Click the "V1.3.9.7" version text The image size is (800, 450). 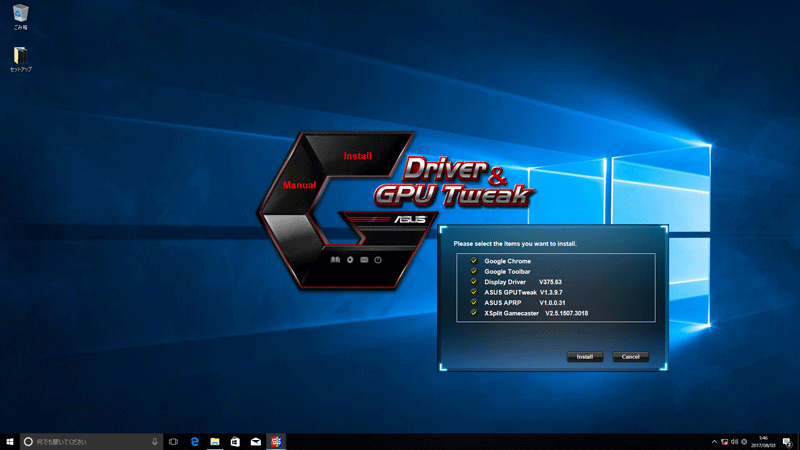(x=551, y=292)
